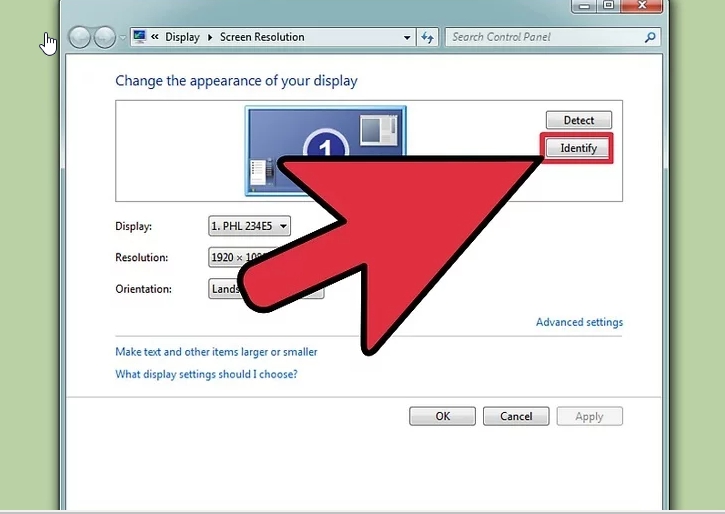This screenshot has height=514, width=725.
Task: Confirm with the OK button
Action: pos(442,416)
